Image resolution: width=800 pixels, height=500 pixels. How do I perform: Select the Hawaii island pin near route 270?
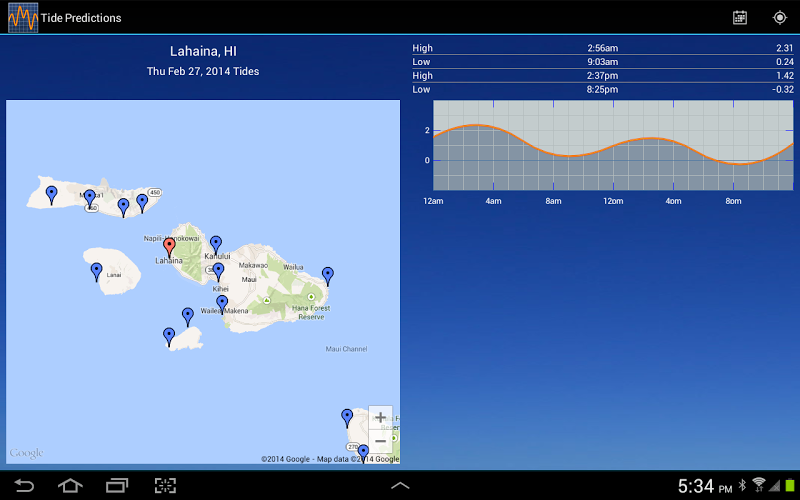363,454
